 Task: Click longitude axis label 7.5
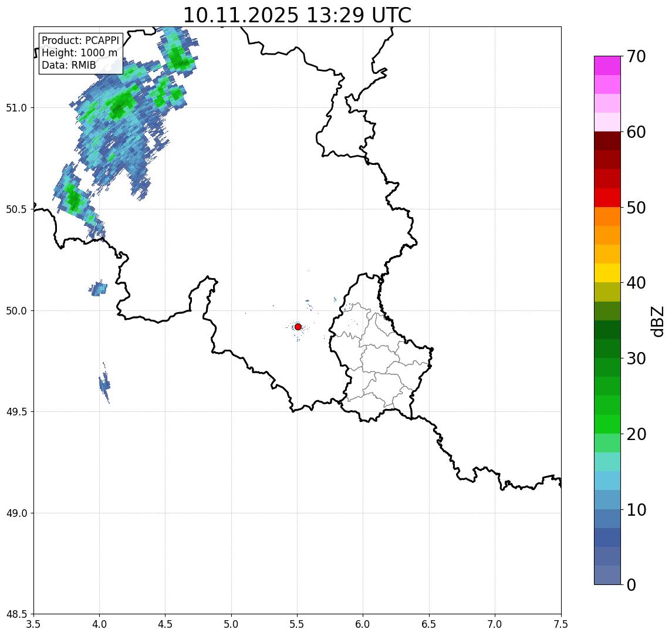point(561,624)
